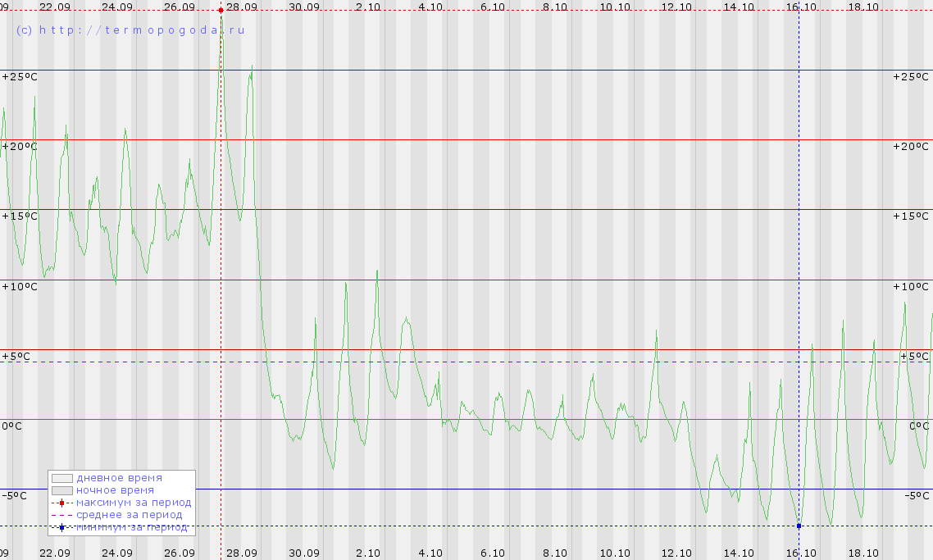Click the 22.09 date on the bottom axis
Image resolution: width=933 pixels, height=560 pixels.
point(55,553)
